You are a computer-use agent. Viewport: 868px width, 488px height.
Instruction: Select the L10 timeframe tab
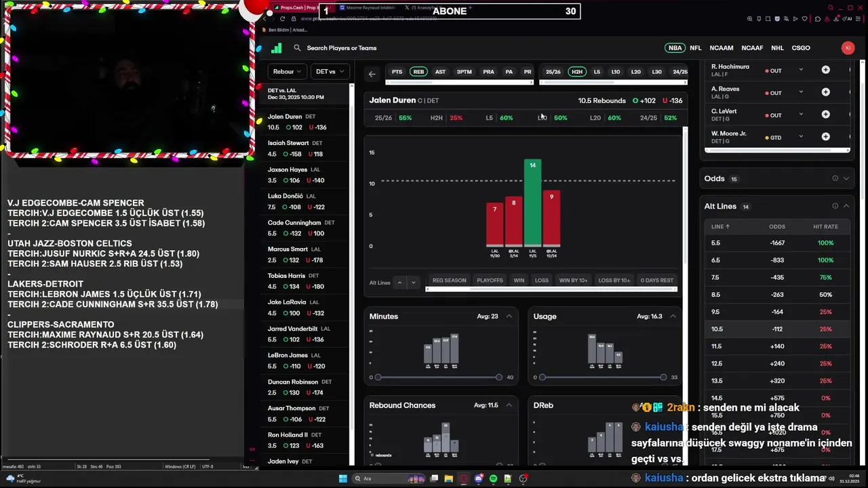click(615, 72)
